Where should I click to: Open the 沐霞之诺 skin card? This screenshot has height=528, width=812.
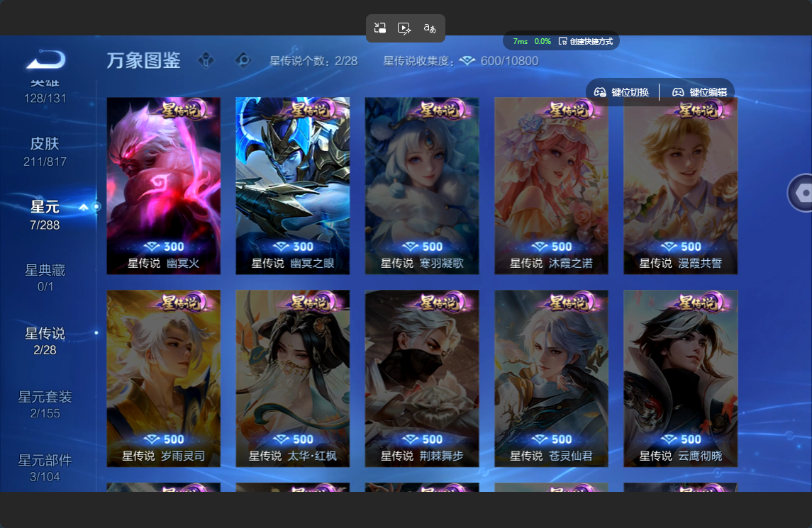pos(552,186)
